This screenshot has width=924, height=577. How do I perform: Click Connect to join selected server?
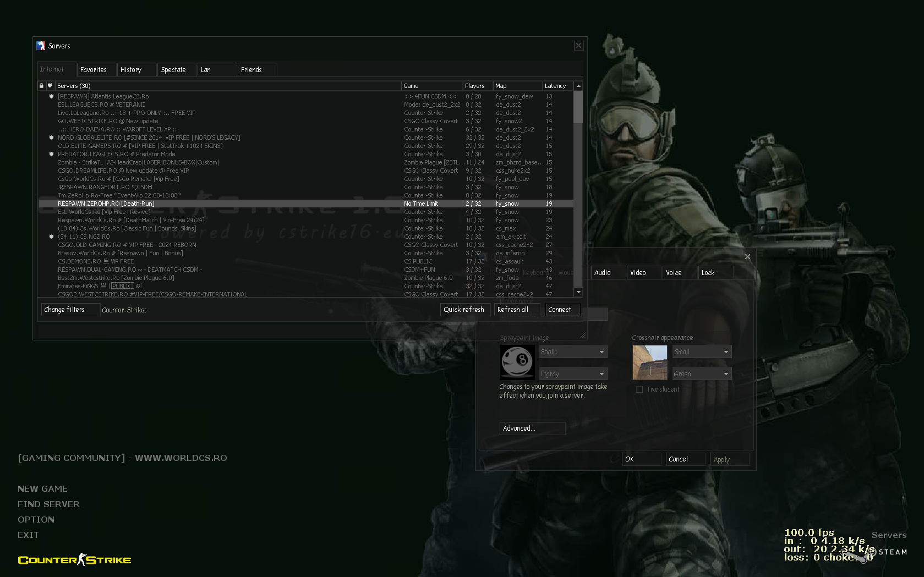click(562, 310)
